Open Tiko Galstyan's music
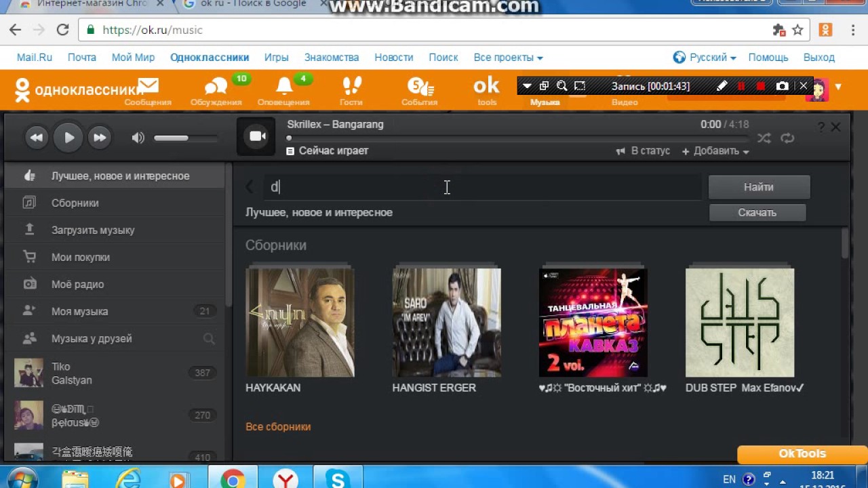This screenshot has height=488, width=868. click(x=114, y=373)
